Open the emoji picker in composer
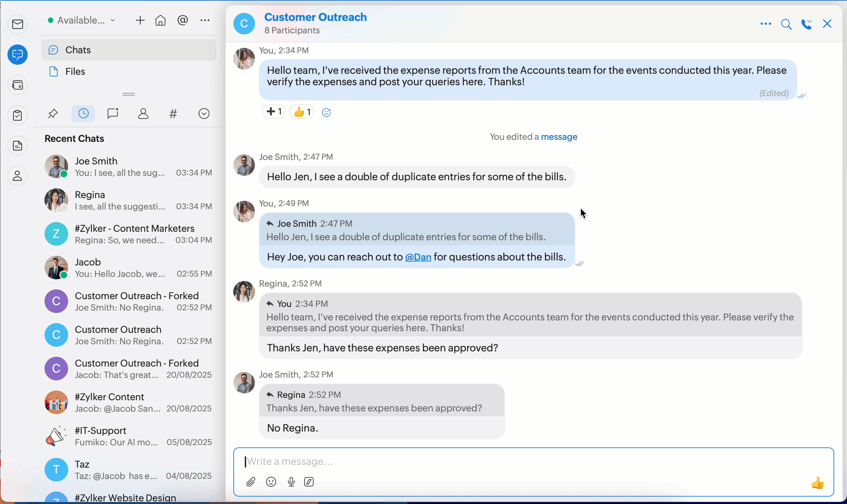847x504 pixels. click(271, 481)
